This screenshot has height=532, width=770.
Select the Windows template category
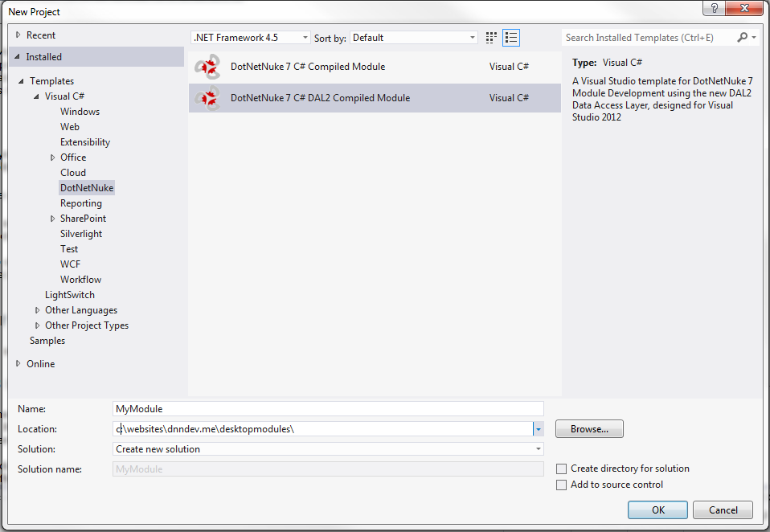click(80, 111)
